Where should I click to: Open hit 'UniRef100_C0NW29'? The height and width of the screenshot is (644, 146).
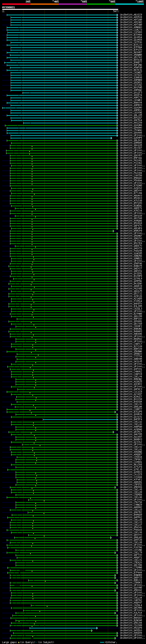pos(131,505)
